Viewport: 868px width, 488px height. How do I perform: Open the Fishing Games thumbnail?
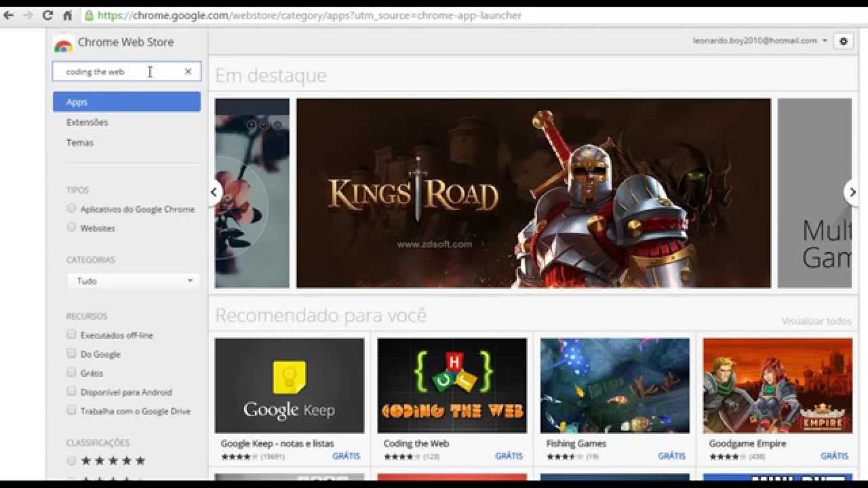coord(615,386)
